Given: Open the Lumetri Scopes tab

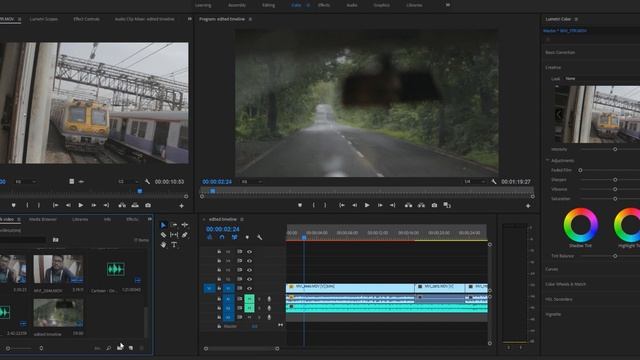Looking at the screenshot, I should pyautogui.click(x=44, y=19).
